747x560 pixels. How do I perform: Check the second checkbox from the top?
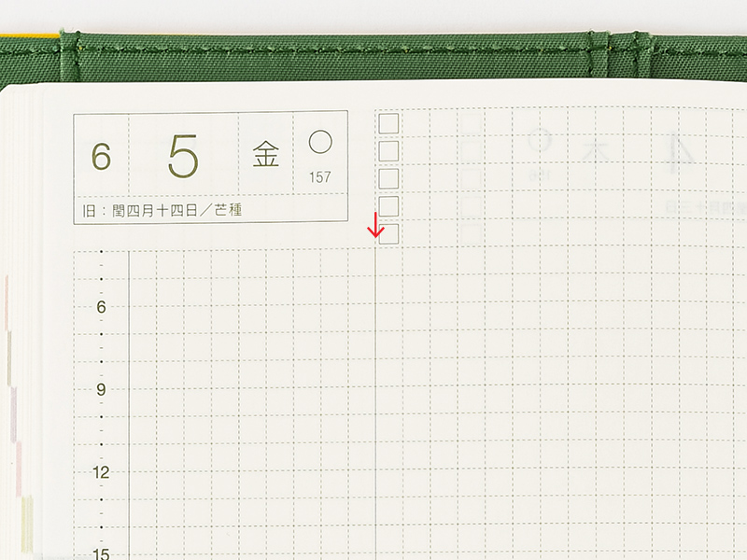tap(388, 150)
